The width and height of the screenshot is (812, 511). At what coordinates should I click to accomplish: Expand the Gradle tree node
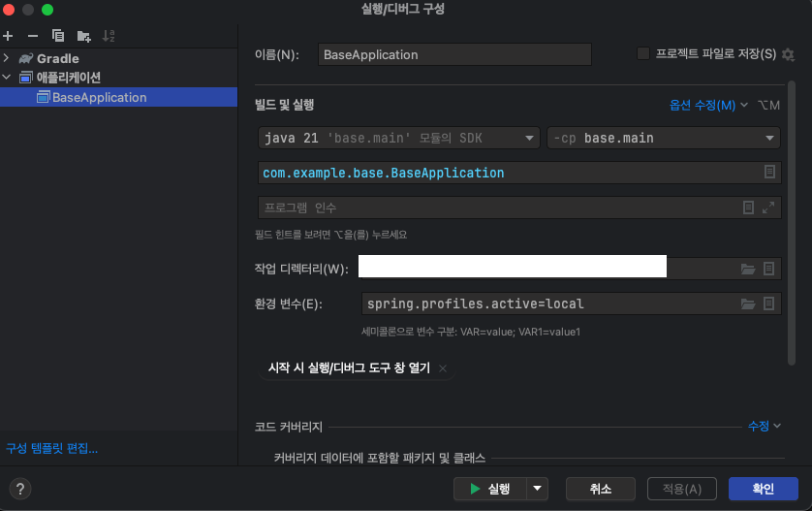6,57
